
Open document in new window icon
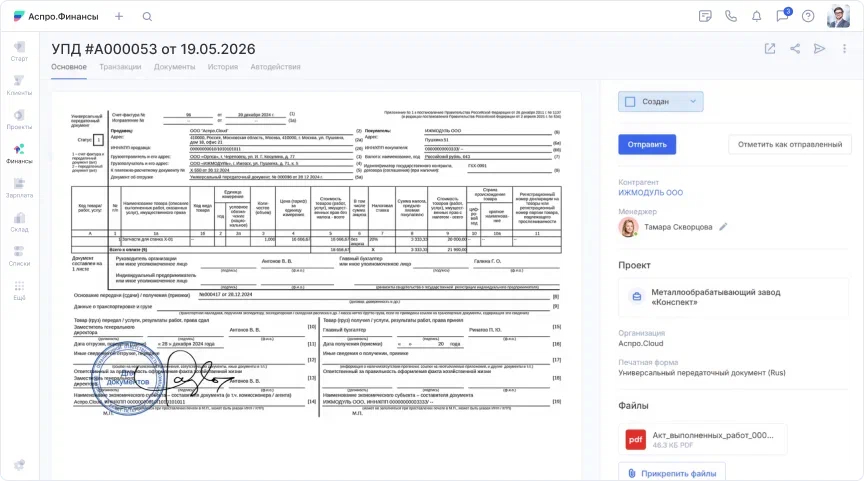click(x=770, y=48)
